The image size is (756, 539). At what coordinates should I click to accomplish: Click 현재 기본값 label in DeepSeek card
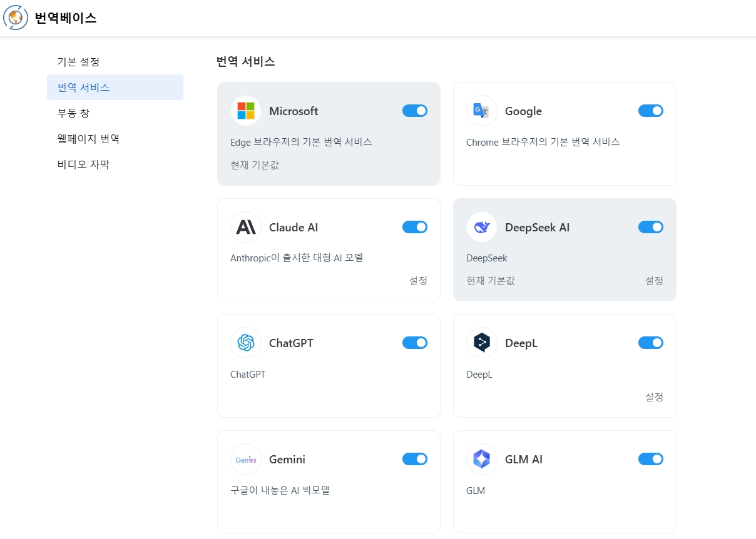pyautogui.click(x=491, y=281)
